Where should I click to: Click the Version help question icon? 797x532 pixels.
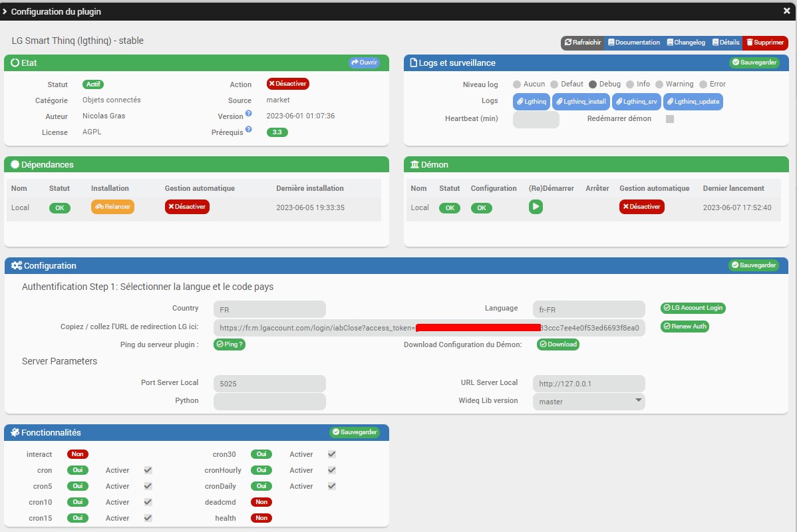tap(249, 113)
